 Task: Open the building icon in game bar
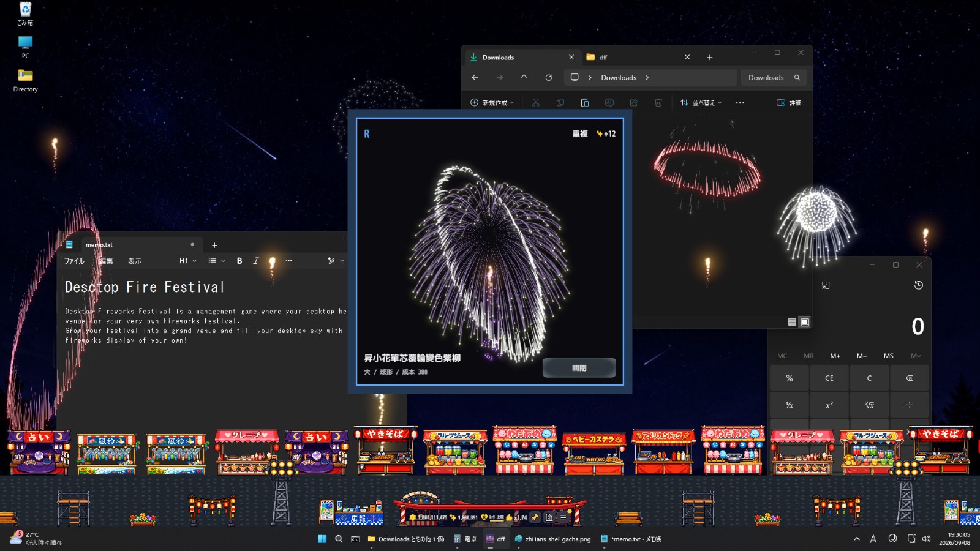tap(549, 517)
